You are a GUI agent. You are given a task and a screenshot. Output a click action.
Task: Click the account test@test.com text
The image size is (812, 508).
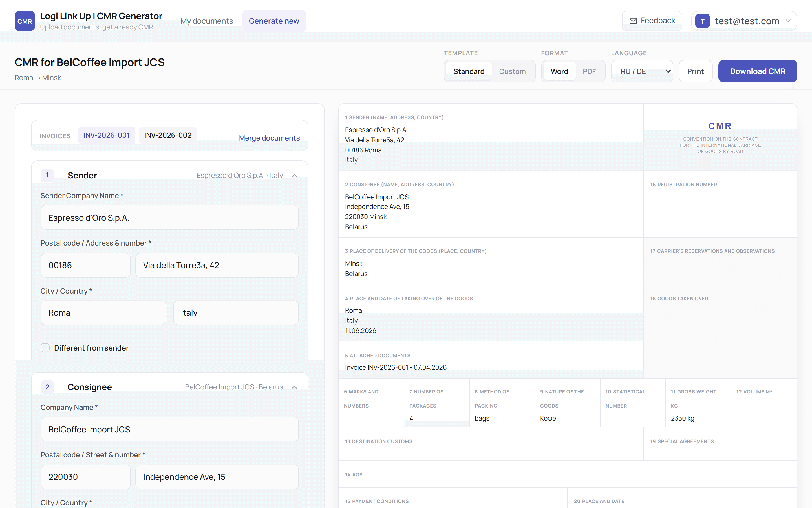[747, 21]
